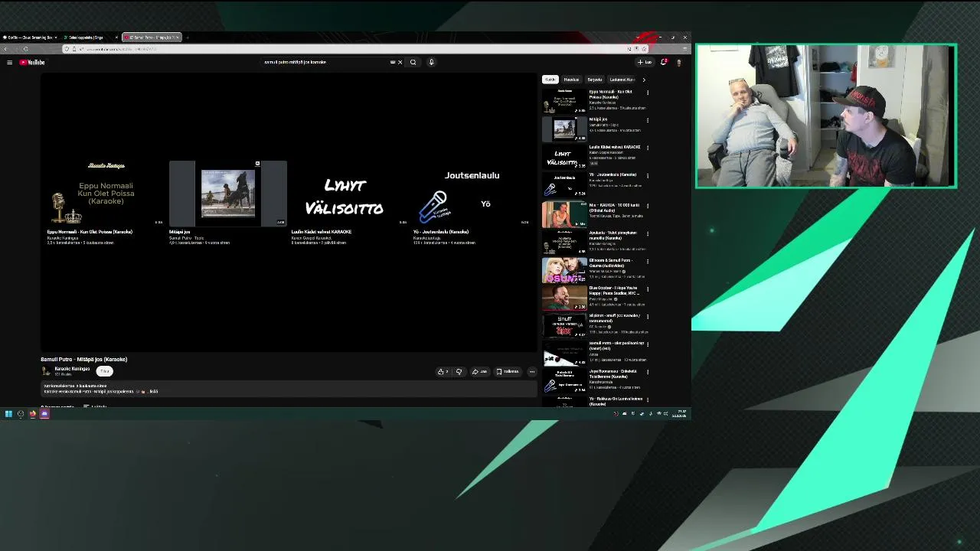
Task: Show more filter chips with the right chevron
Action: tap(644, 80)
